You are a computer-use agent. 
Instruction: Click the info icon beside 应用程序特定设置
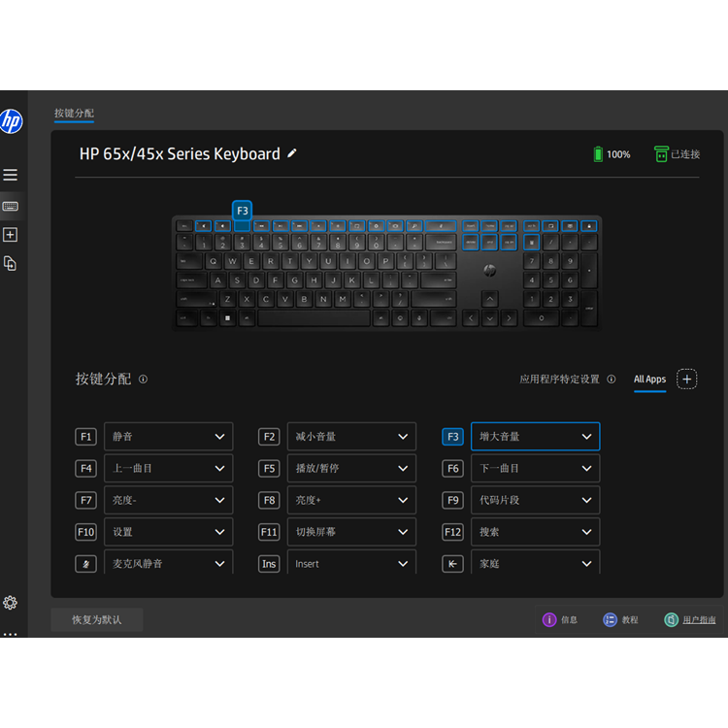pos(612,380)
